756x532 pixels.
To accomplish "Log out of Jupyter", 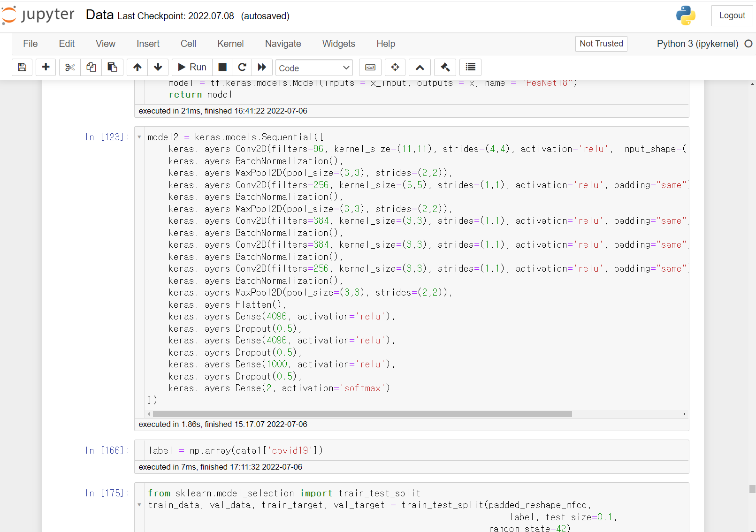I will click(x=732, y=15).
